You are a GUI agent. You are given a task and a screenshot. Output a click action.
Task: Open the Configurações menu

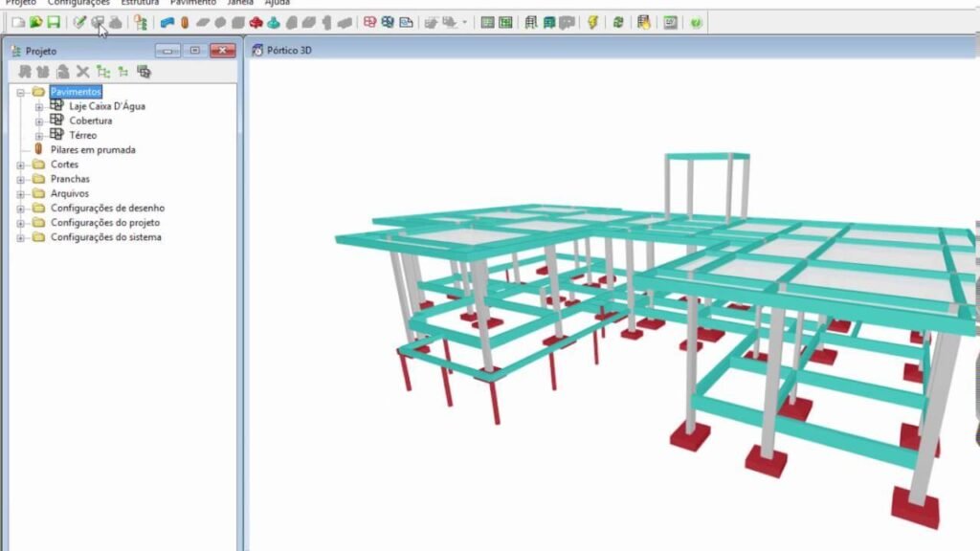pos(78,3)
